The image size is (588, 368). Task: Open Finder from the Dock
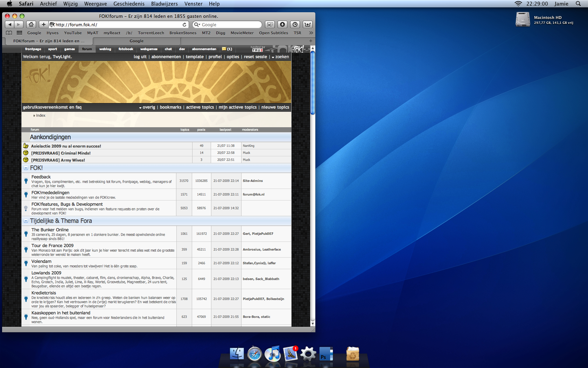click(x=237, y=354)
